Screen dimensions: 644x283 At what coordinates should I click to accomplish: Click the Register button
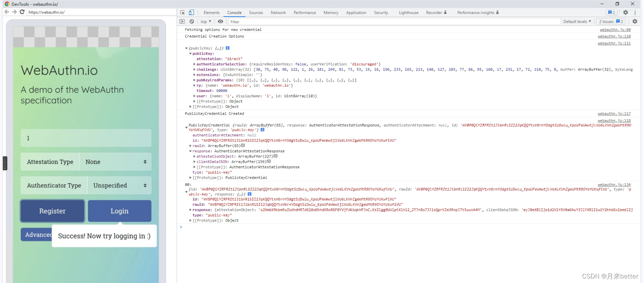pyautogui.click(x=52, y=211)
